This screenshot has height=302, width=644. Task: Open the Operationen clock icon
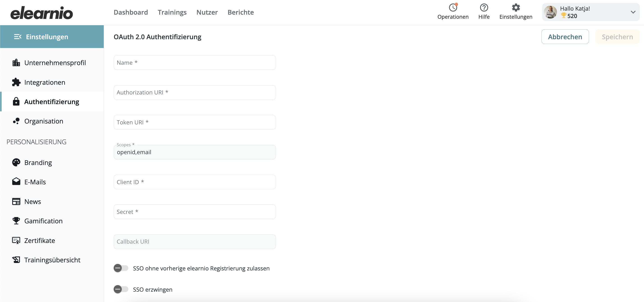453,8
